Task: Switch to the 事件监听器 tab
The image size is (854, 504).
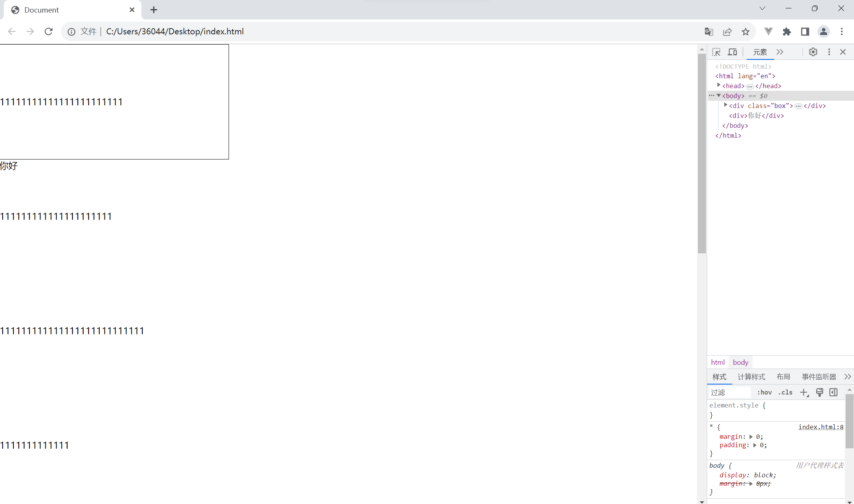Action: (819, 377)
